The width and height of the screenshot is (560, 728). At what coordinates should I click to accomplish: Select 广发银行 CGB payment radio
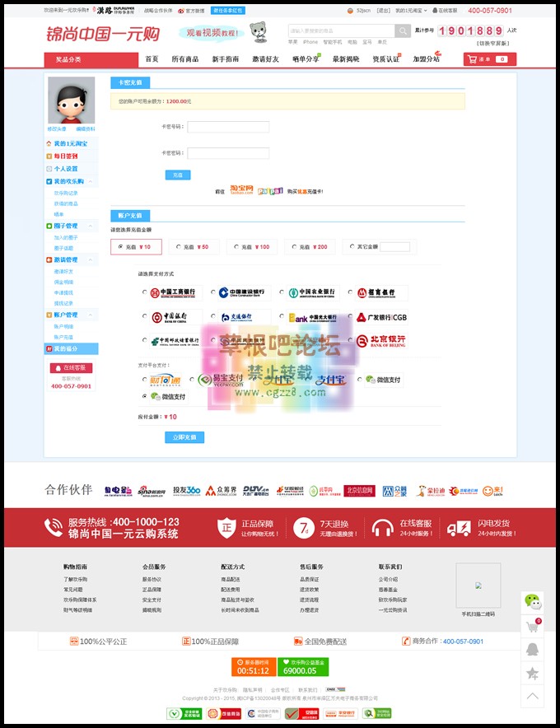(350, 316)
